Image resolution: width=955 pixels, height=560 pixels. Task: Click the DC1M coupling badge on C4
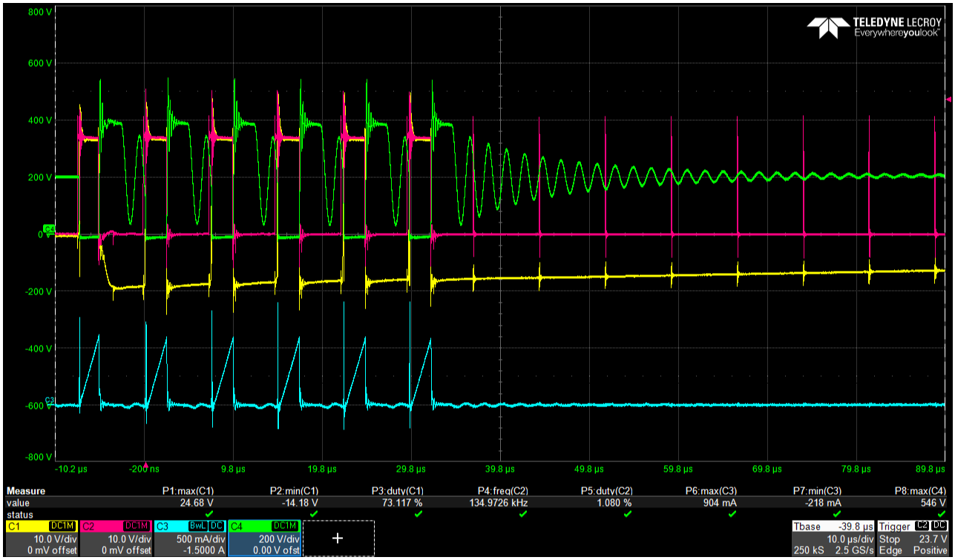point(286,525)
